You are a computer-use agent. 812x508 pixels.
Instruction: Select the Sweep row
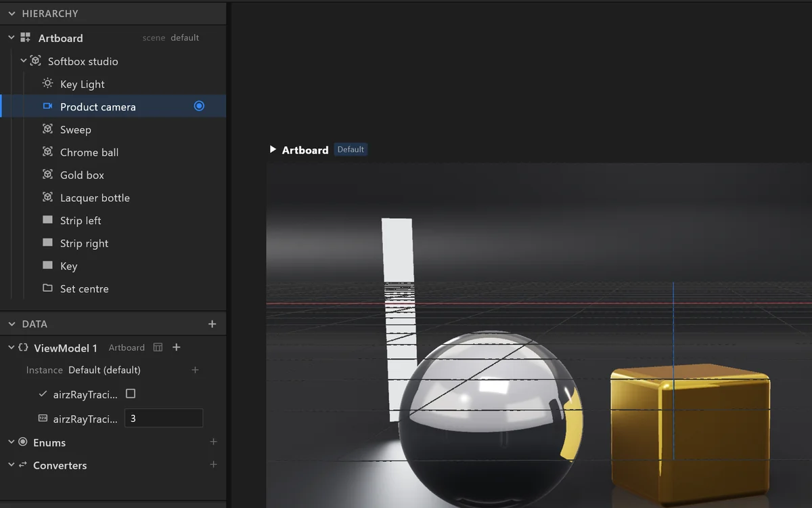(x=113, y=129)
